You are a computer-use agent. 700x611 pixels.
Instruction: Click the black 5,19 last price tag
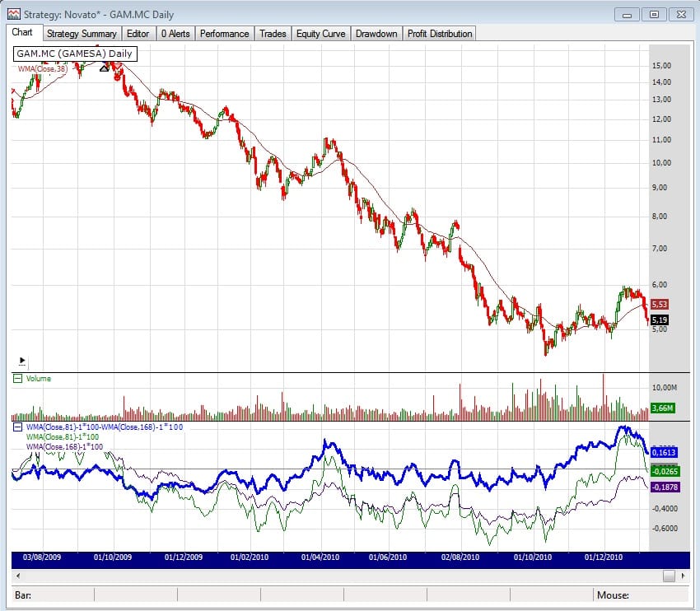pos(659,319)
